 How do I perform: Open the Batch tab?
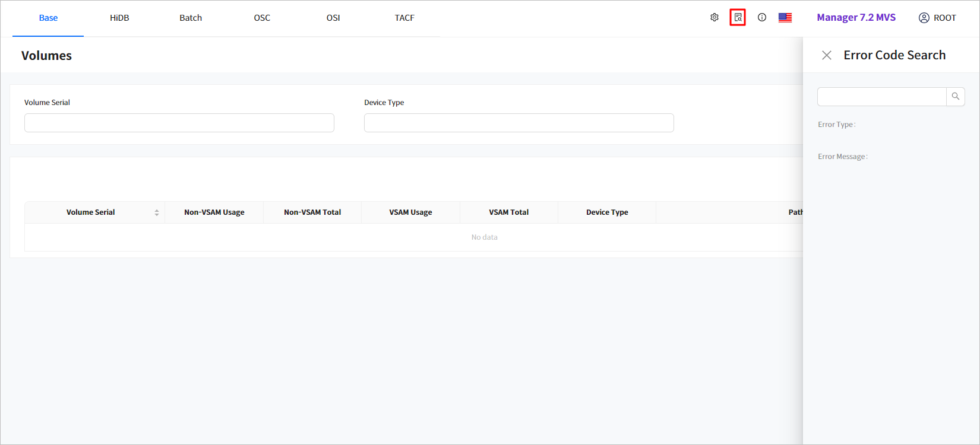[x=191, y=18]
